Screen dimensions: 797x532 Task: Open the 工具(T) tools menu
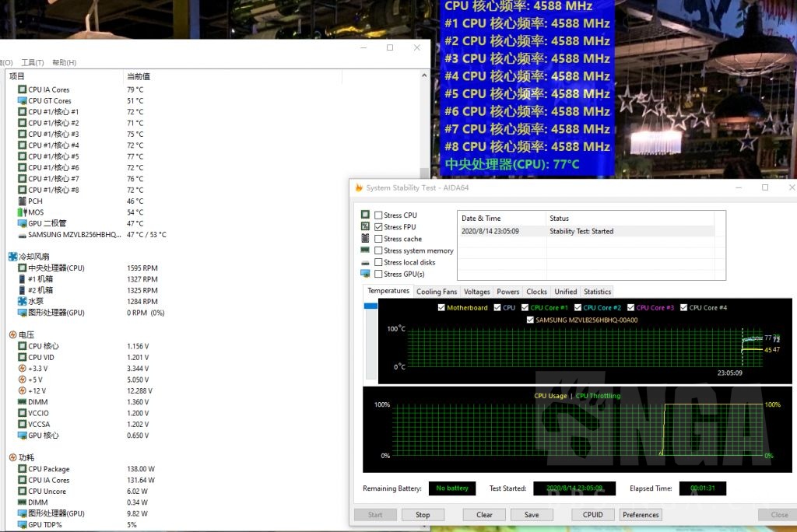click(x=33, y=62)
